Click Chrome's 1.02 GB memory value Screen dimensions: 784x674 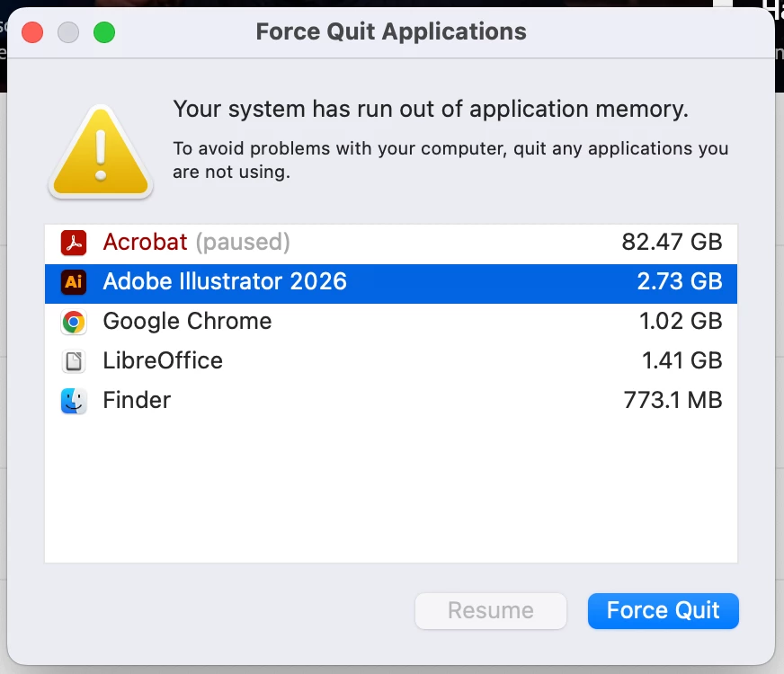tap(681, 321)
